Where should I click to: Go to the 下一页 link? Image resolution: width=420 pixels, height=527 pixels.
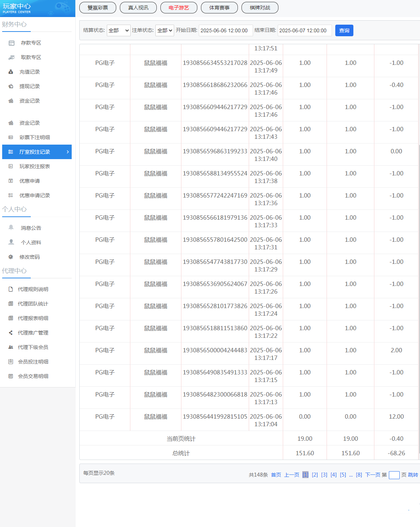tap(373, 475)
